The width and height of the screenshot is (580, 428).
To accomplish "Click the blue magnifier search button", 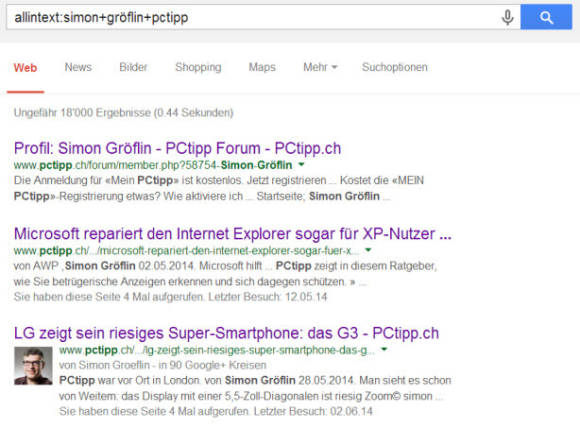I will (x=546, y=17).
